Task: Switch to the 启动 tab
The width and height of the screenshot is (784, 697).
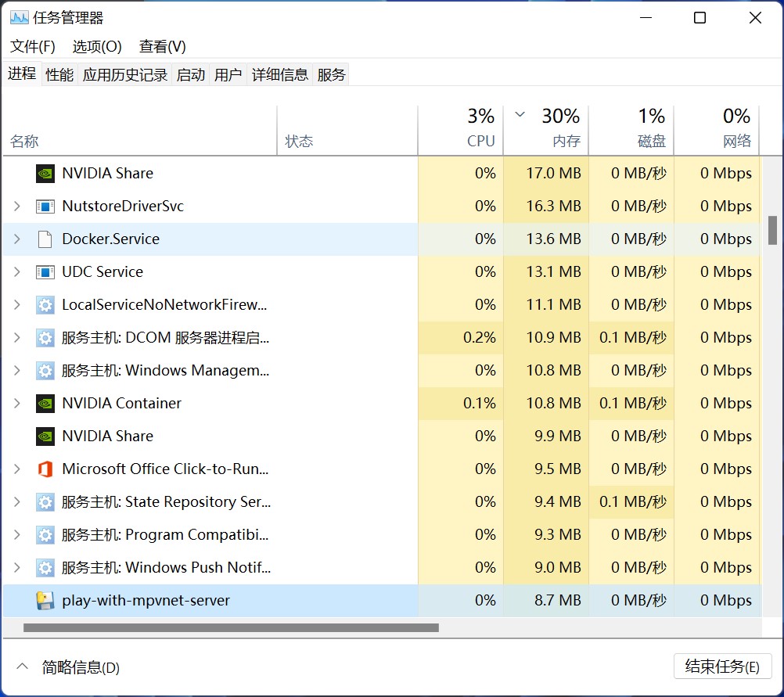Action: tap(190, 75)
